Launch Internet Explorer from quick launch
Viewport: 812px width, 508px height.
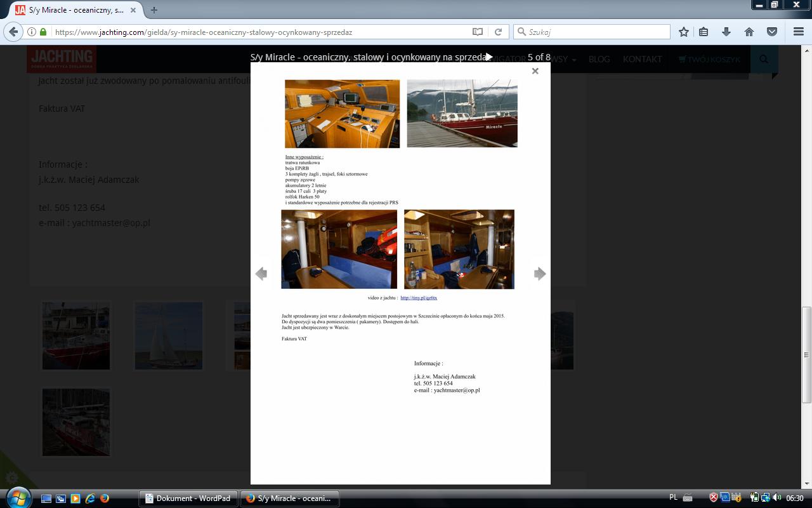[x=90, y=498]
